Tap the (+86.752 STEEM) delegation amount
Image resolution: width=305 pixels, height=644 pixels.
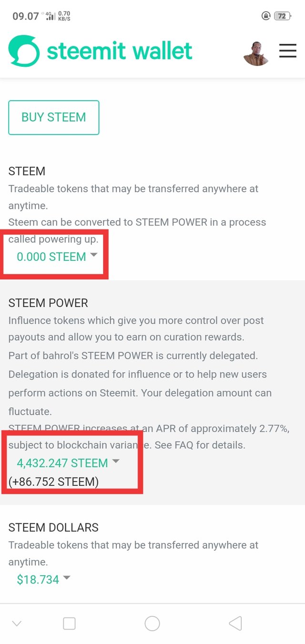(53, 481)
